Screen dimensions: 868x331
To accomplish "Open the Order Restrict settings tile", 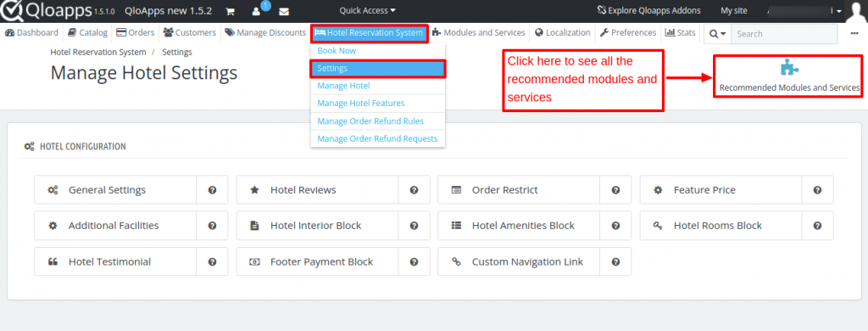I will pos(519,190).
